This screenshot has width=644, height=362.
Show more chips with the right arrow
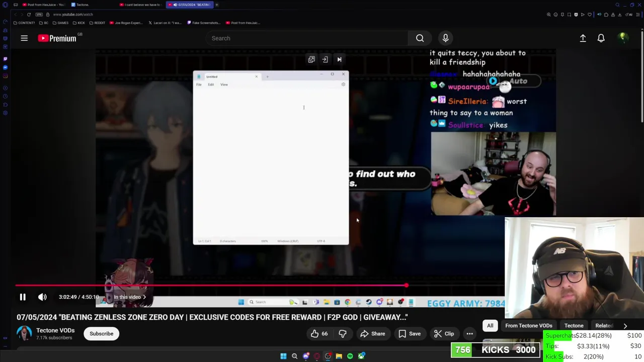click(x=625, y=325)
